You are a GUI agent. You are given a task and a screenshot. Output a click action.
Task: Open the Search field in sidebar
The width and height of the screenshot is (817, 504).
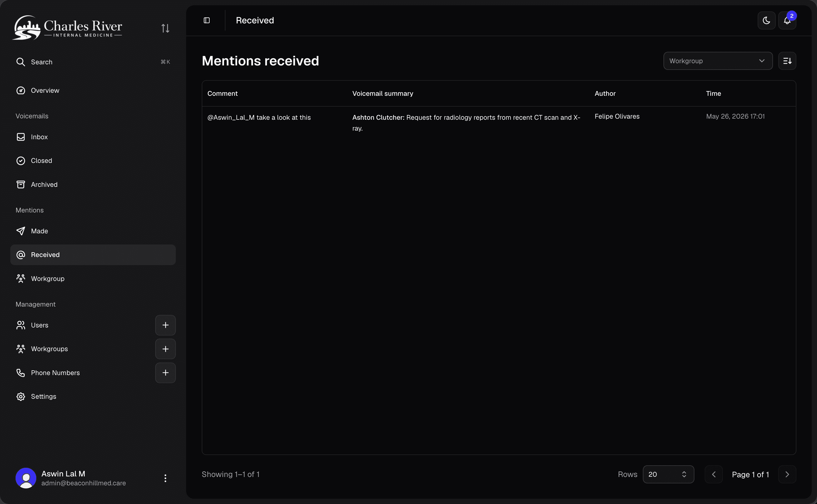93,62
